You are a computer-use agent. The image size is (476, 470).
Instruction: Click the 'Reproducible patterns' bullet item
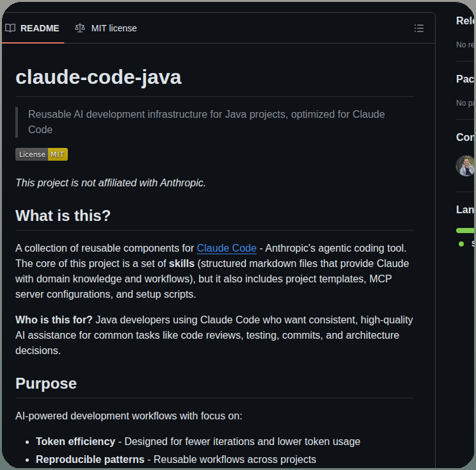coord(176,459)
